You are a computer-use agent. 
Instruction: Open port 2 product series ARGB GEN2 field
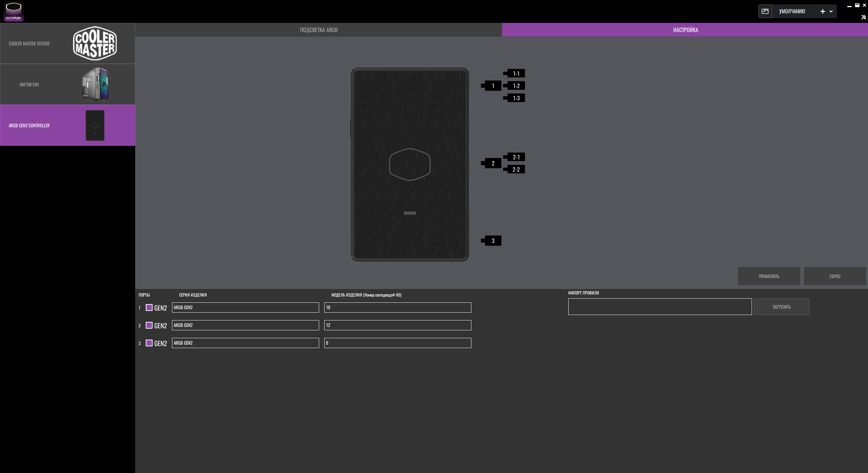(245, 325)
